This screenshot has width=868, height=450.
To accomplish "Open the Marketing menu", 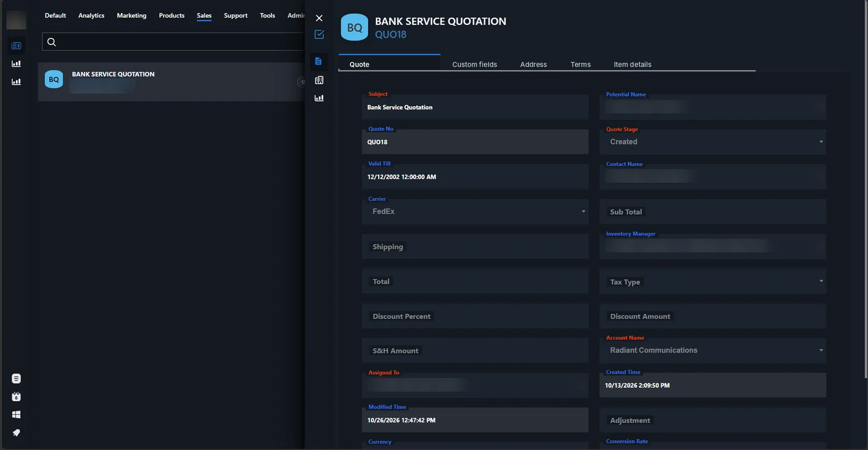I will click(x=132, y=16).
